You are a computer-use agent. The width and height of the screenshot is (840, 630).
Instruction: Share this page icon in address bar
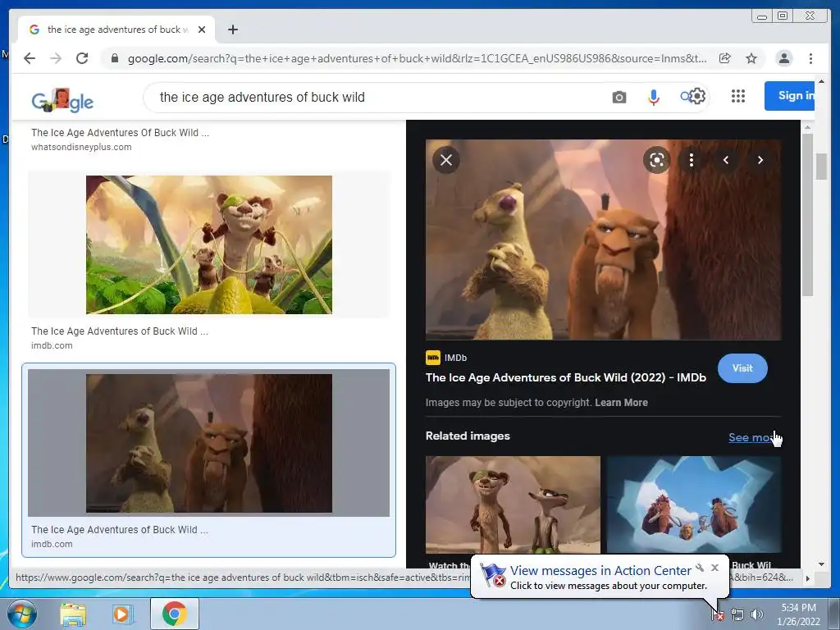[725, 58]
